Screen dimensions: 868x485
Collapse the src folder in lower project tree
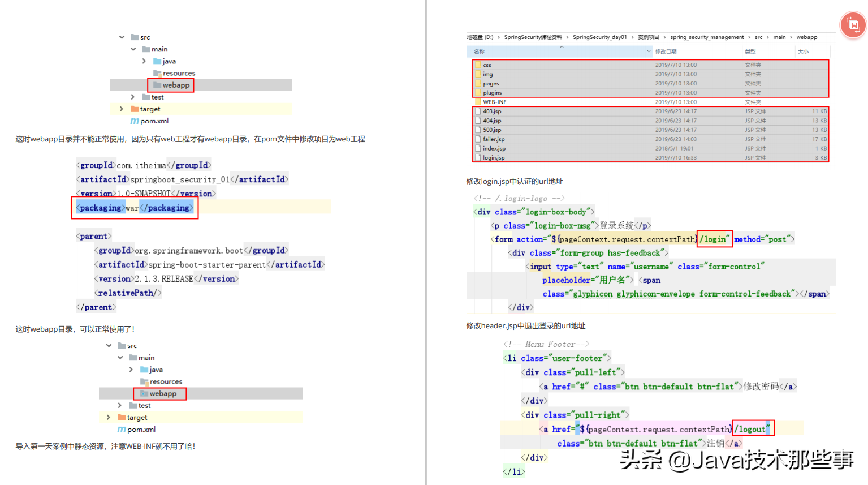(109, 346)
